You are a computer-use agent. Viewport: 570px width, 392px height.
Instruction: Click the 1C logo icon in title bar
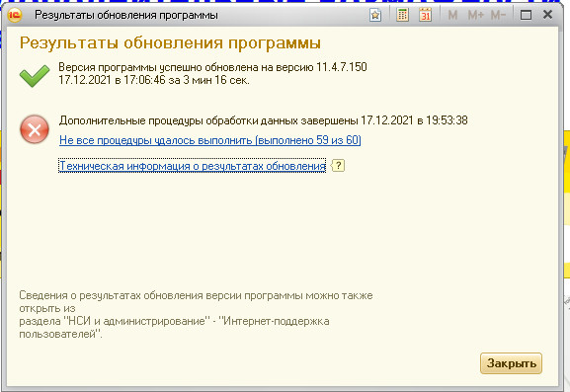[15, 15]
